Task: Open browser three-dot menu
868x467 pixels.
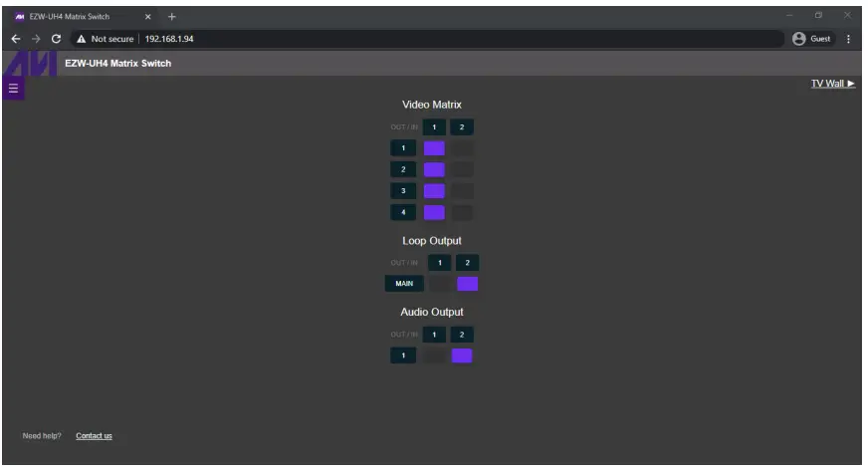Action: pos(848,39)
